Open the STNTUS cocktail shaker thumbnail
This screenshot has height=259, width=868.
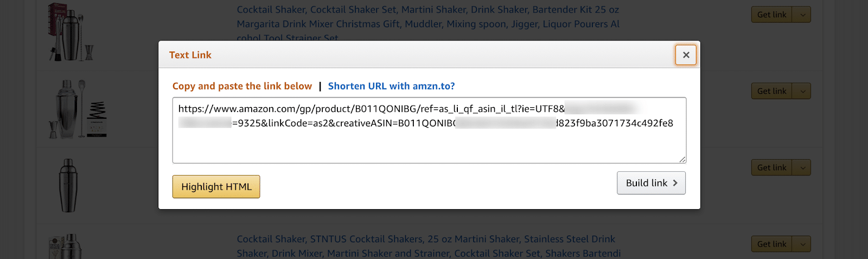66,247
